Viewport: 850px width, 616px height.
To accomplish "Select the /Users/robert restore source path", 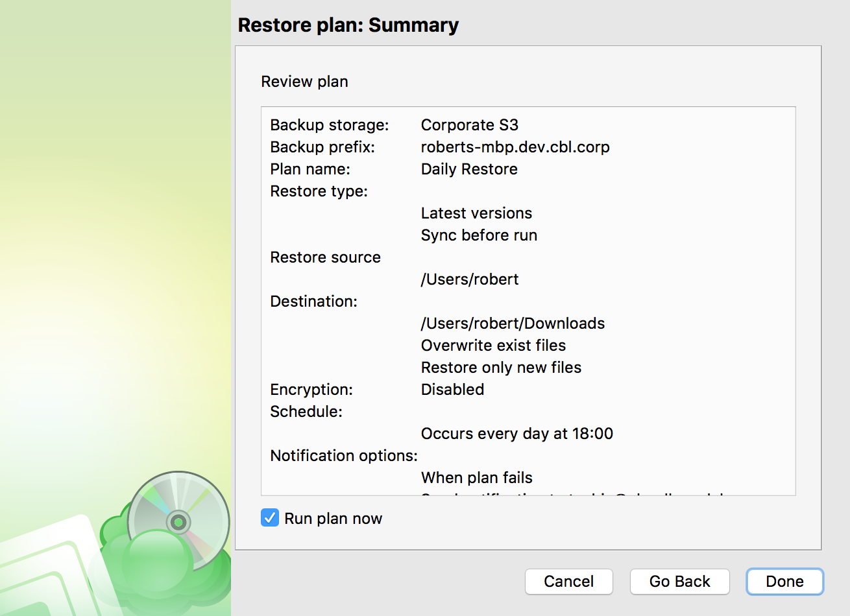I will tap(470, 279).
